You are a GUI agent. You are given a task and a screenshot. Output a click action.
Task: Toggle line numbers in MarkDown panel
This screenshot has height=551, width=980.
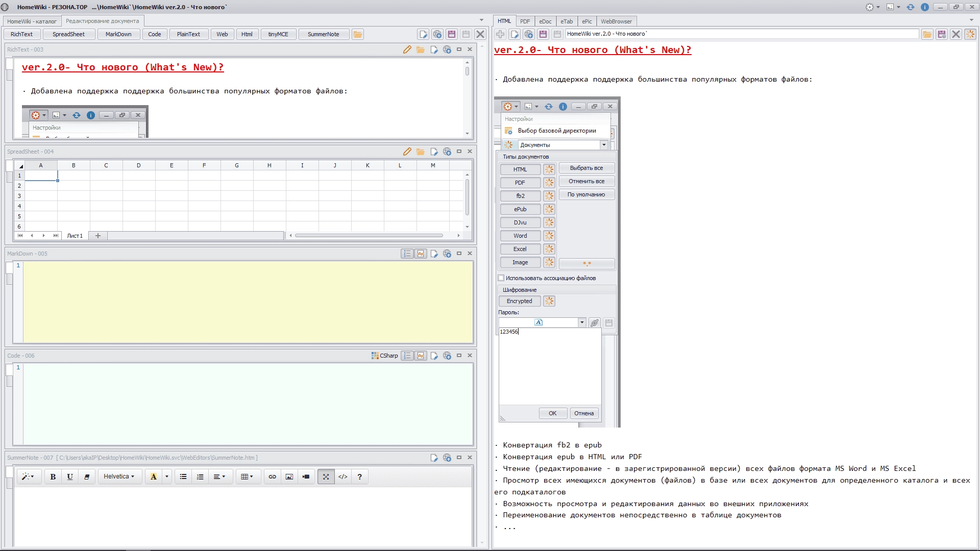coord(407,254)
